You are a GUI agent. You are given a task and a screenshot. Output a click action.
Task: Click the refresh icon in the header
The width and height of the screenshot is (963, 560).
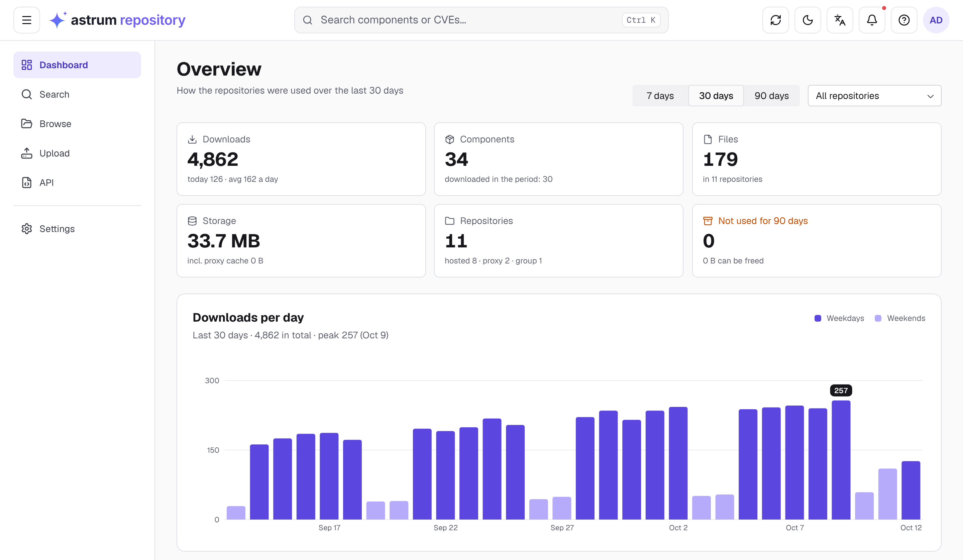[775, 20]
